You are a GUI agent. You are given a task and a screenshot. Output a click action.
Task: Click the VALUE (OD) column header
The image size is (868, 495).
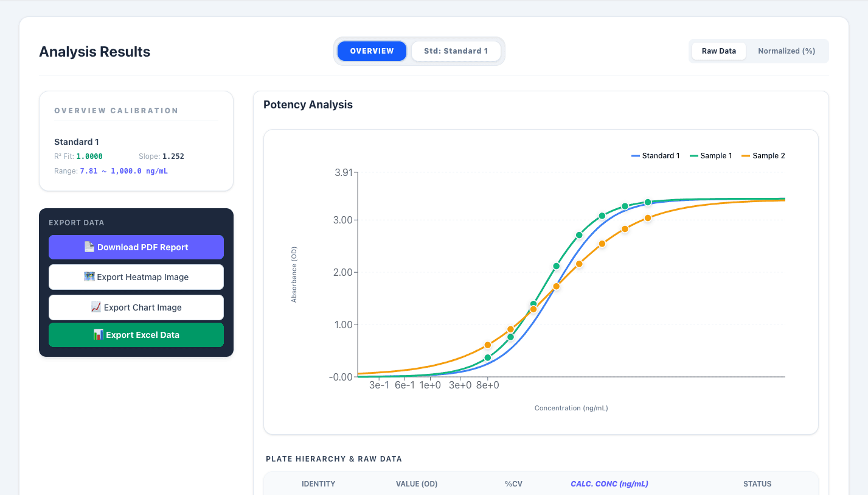click(417, 484)
